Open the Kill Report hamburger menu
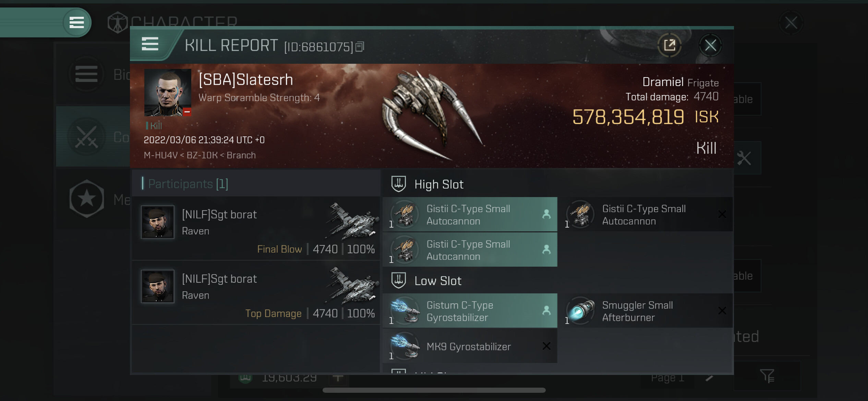The height and width of the screenshot is (401, 868). coord(150,44)
